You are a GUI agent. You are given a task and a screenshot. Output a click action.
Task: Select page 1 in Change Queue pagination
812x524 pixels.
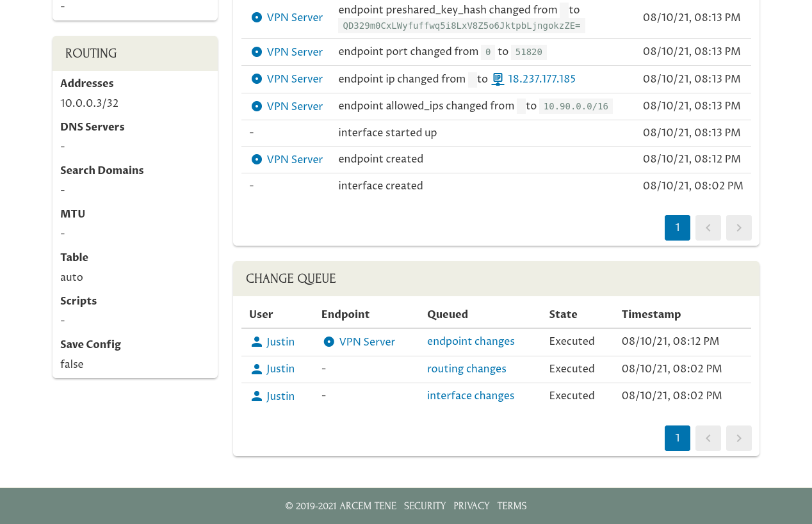tap(678, 438)
